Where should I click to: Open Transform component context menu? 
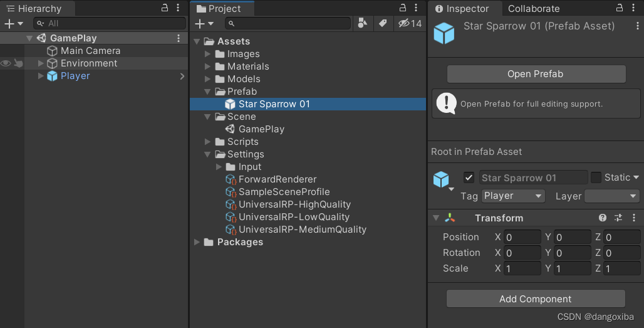(x=634, y=218)
